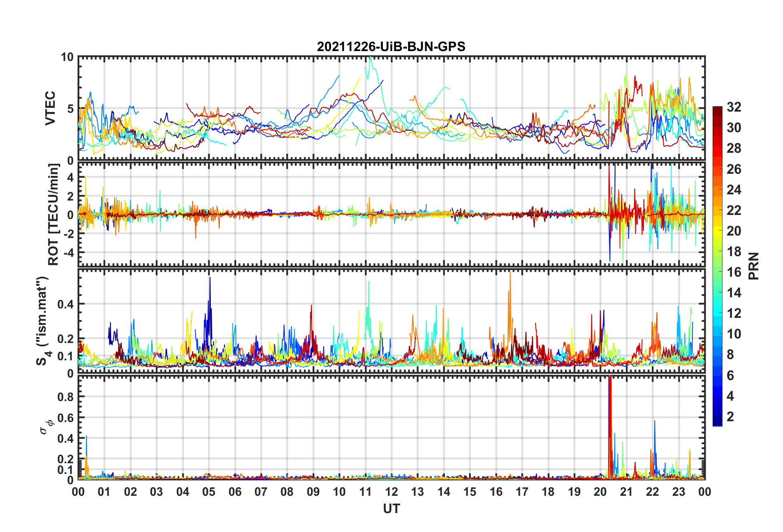Click x-axis tick label 05
The height and width of the screenshot is (532, 783).
pos(209,492)
